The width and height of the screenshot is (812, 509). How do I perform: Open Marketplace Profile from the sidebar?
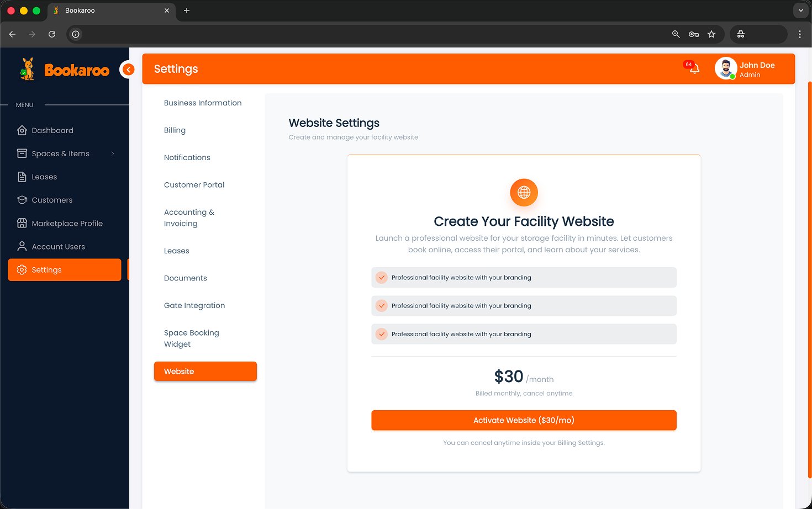pyautogui.click(x=22, y=223)
